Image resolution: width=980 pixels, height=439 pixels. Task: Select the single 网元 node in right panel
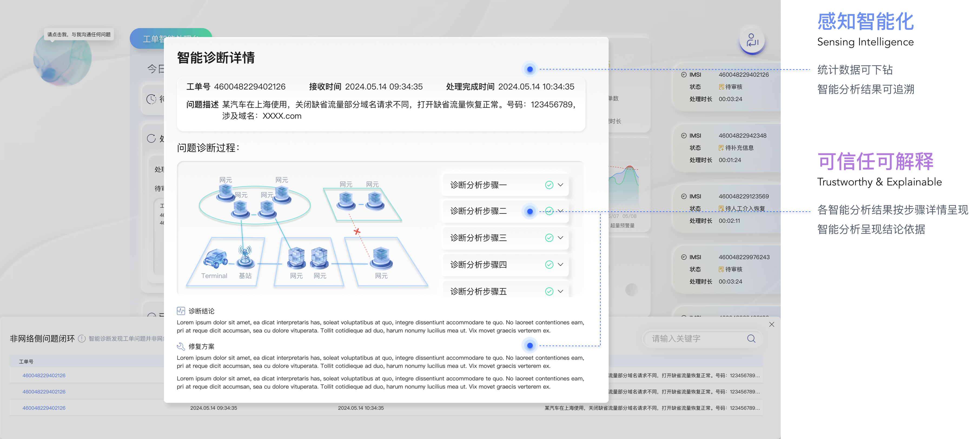(x=381, y=258)
